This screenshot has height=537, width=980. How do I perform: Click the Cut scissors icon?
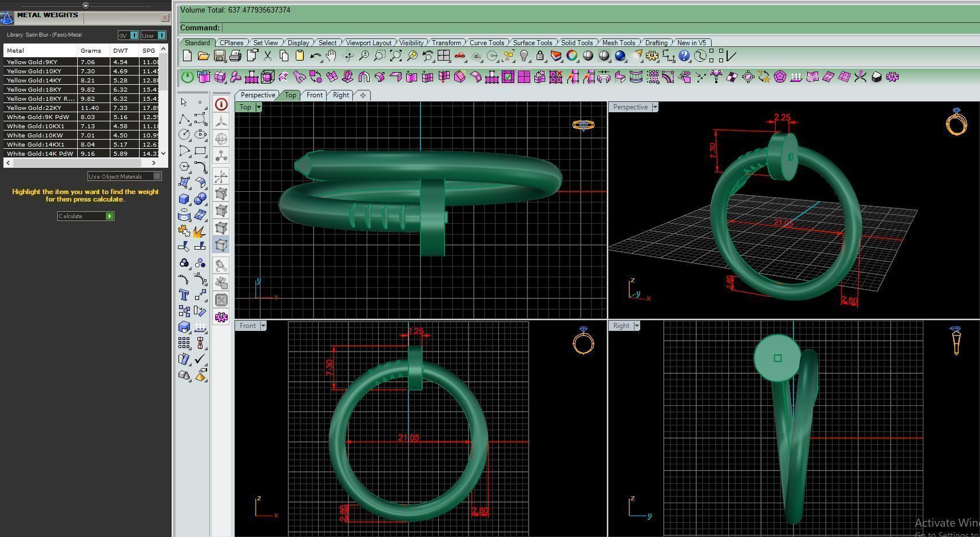pos(268,56)
